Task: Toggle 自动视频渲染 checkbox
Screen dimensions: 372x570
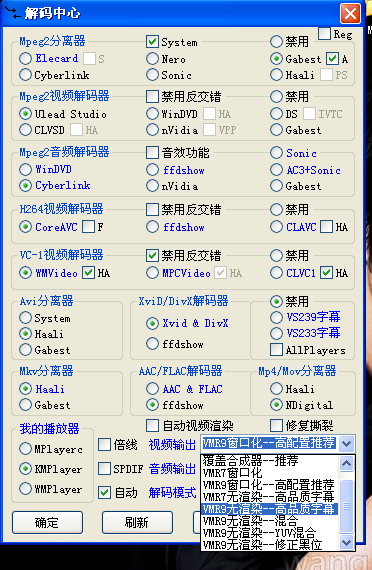Action: (152, 425)
